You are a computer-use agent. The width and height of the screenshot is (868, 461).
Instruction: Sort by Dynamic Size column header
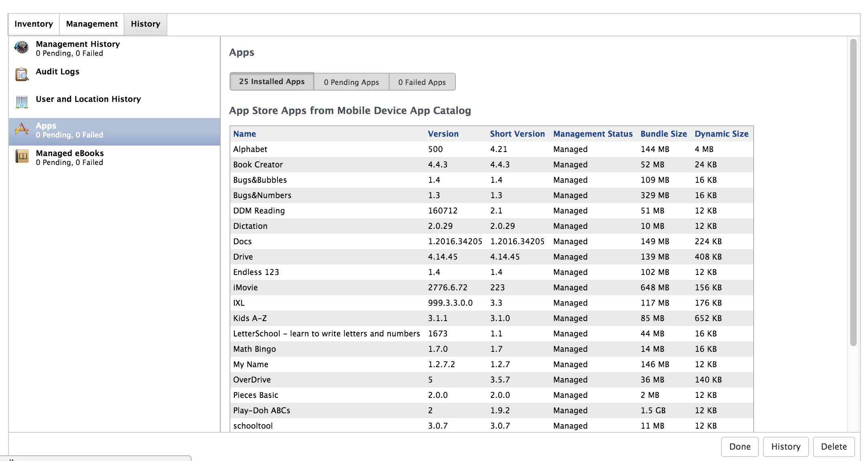721,134
